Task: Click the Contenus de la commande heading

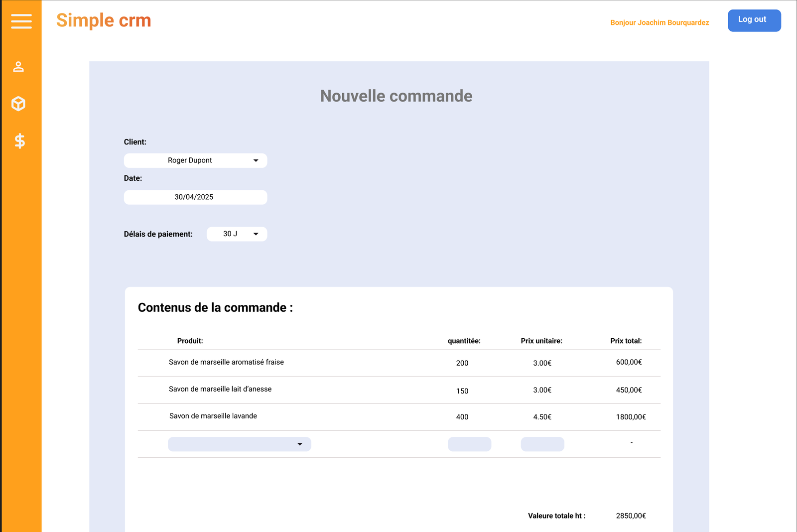Action: tap(215, 308)
